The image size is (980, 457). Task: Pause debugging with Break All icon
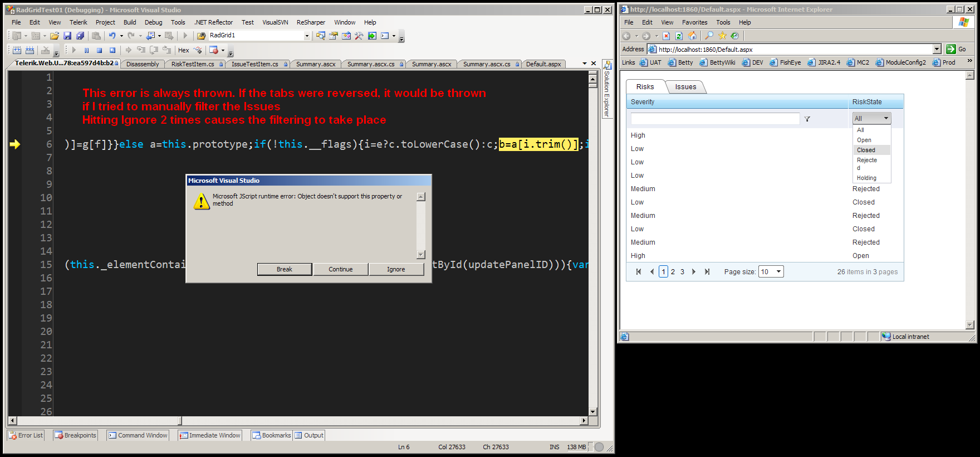coord(86,50)
